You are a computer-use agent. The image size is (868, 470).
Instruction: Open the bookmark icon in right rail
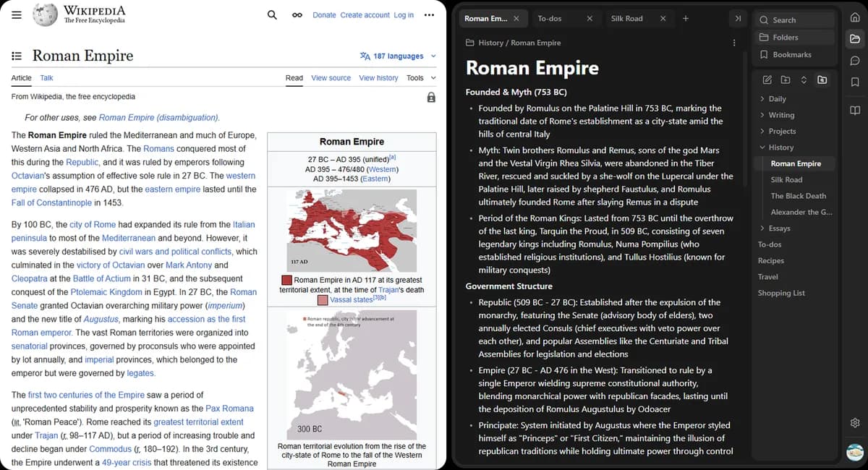pyautogui.click(x=855, y=82)
